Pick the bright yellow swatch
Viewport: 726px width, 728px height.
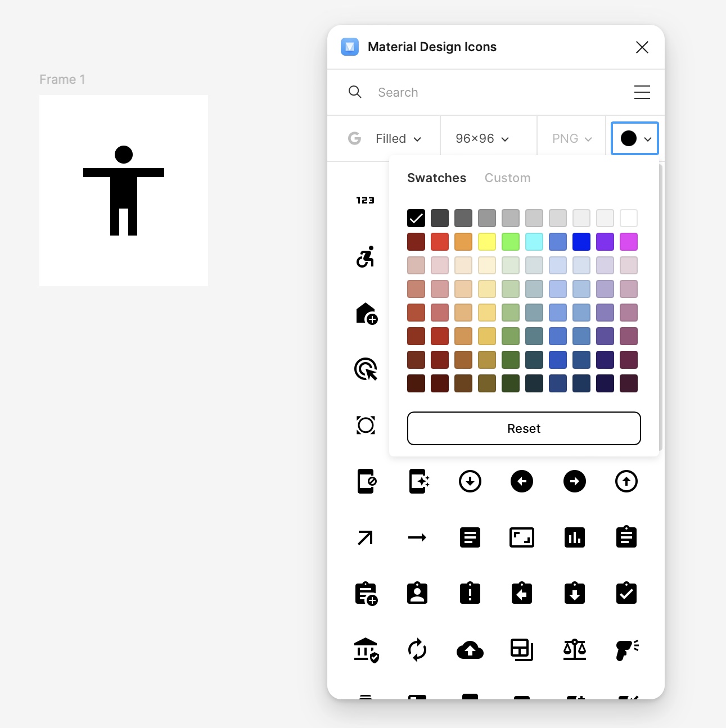click(487, 242)
